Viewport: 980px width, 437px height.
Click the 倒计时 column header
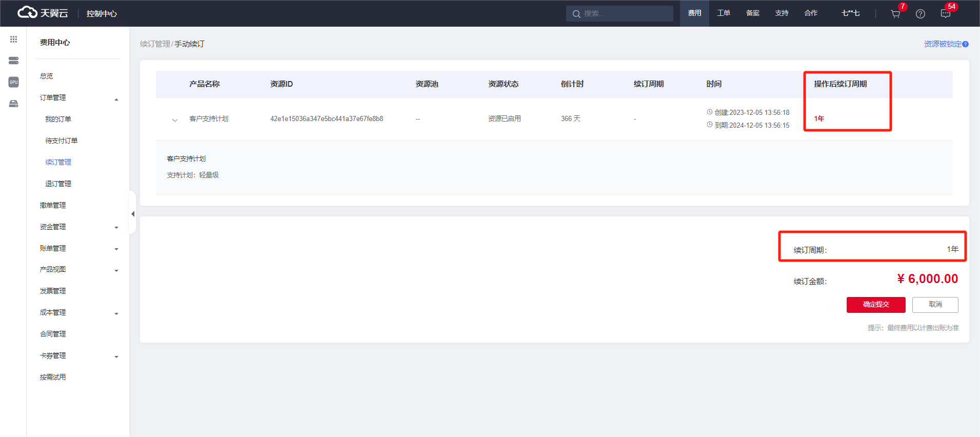pyautogui.click(x=572, y=84)
